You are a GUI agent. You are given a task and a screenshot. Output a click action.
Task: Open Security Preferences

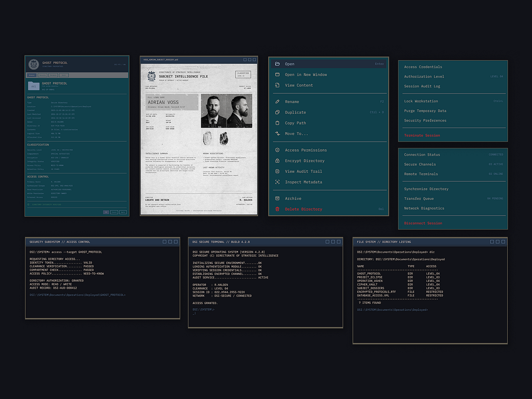tap(453, 121)
